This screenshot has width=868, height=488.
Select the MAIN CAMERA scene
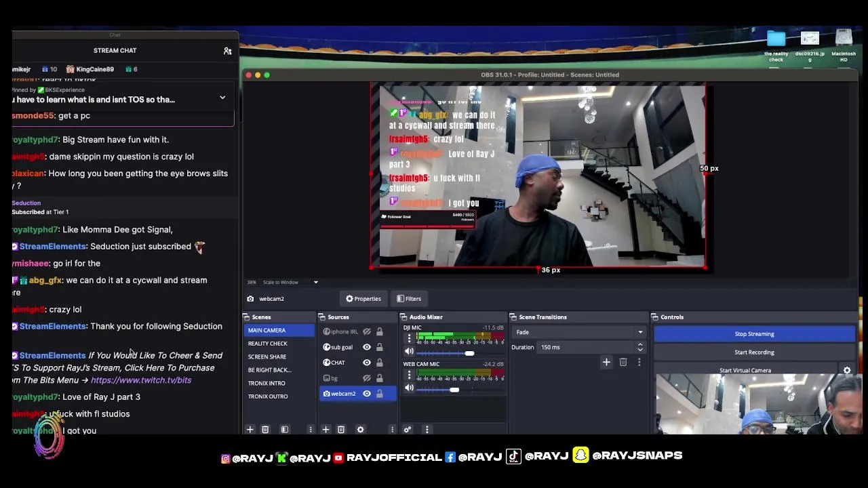(x=279, y=330)
